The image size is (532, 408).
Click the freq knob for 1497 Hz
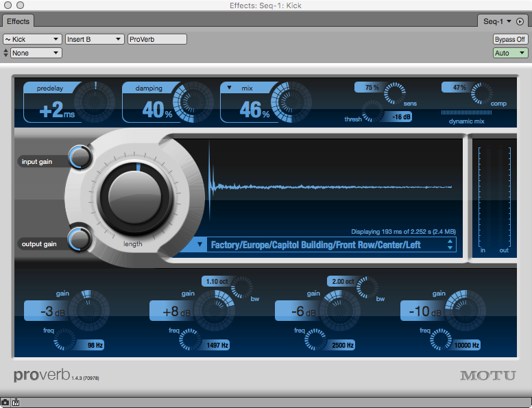coord(190,339)
